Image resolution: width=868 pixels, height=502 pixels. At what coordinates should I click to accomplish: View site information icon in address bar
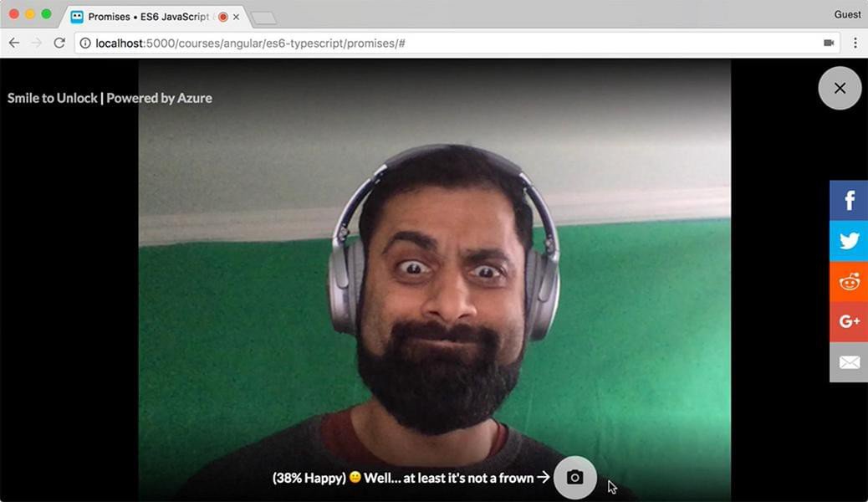point(85,43)
